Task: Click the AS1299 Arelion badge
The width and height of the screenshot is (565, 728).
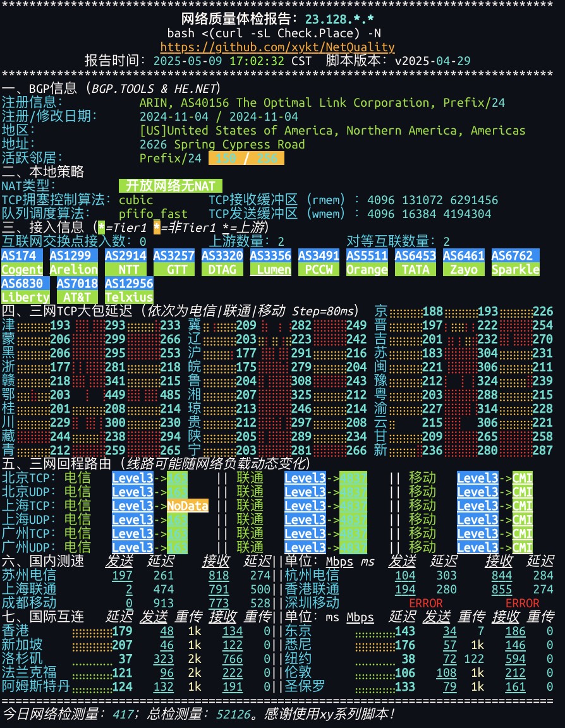Action: 74,262
